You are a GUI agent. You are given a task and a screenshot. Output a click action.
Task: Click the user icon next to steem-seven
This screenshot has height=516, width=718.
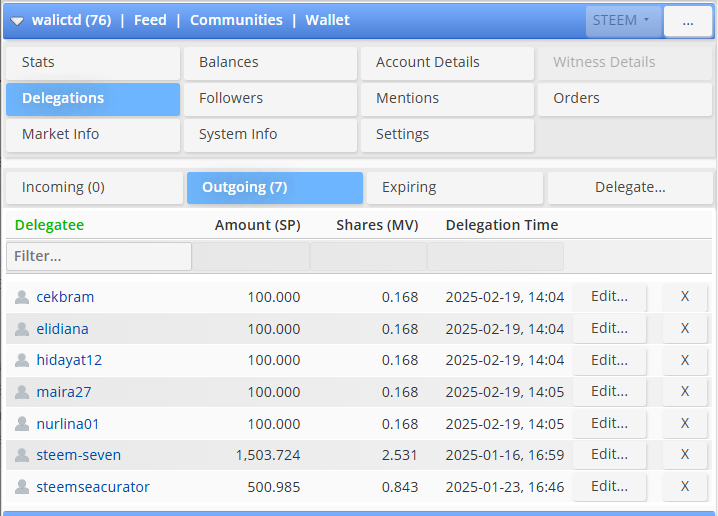coord(22,455)
